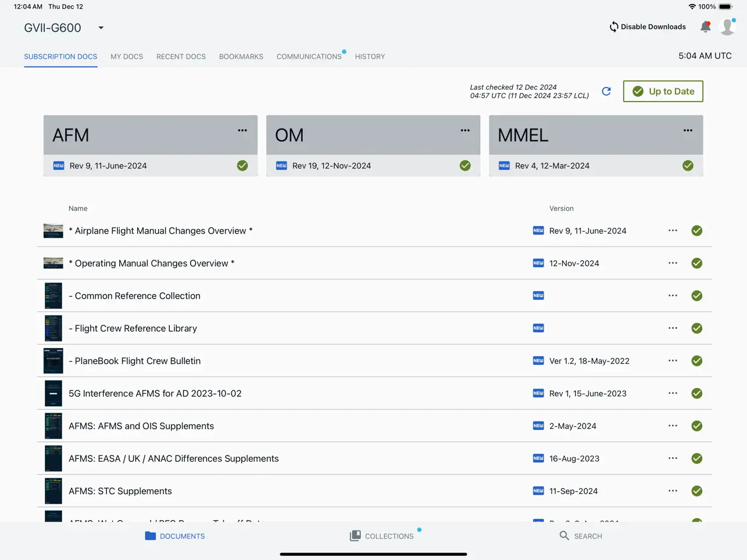Open the AFM document card
This screenshot has width=747, height=560.
click(x=151, y=146)
